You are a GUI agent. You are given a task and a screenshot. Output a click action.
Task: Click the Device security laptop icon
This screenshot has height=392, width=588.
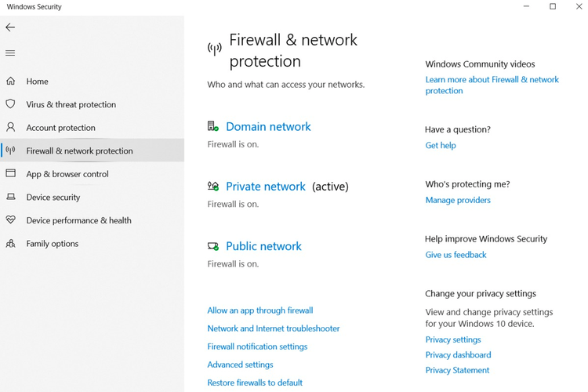point(10,198)
